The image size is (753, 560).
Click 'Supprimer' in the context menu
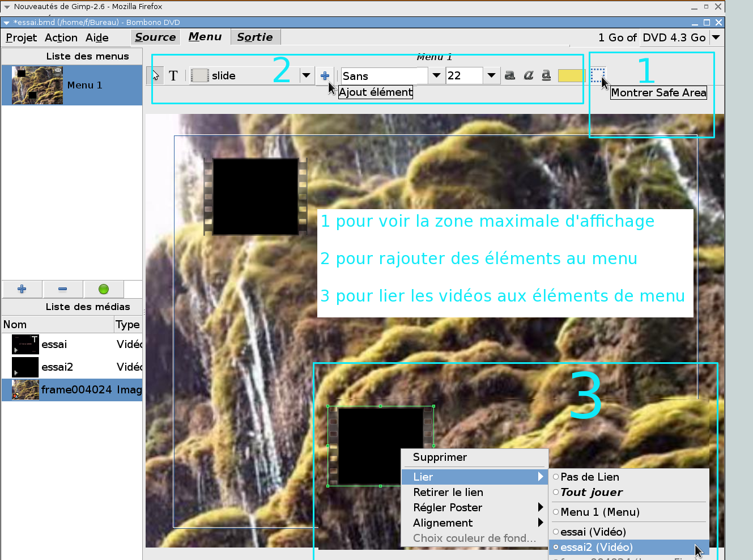440,457
